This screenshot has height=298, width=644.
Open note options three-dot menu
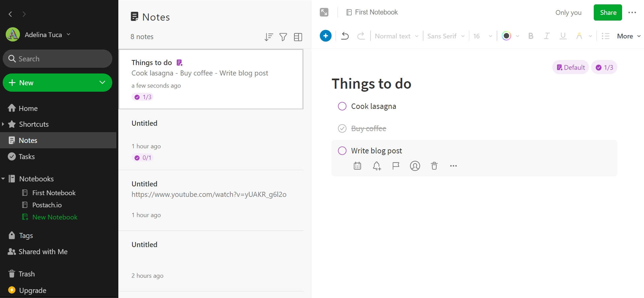632,12
